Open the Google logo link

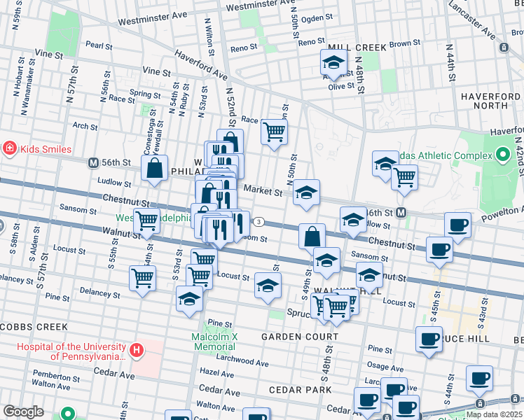point(23,412)
